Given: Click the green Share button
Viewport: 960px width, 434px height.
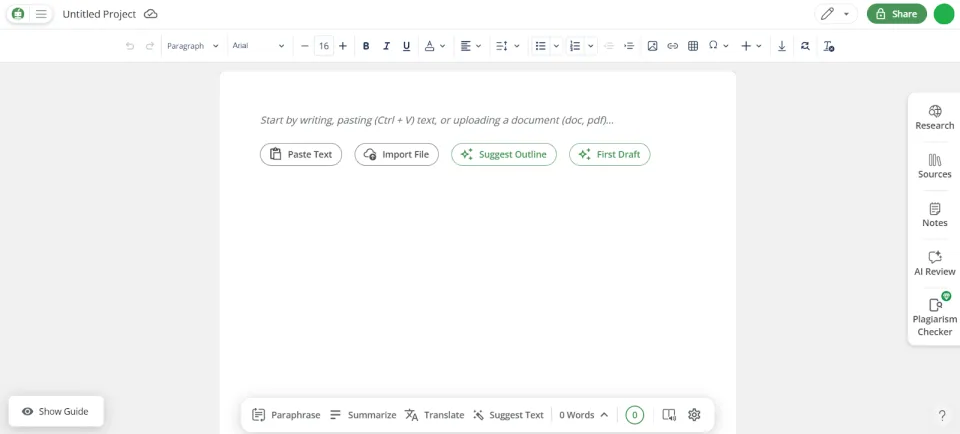Looking at the screenshot, I should pos(896,14).
